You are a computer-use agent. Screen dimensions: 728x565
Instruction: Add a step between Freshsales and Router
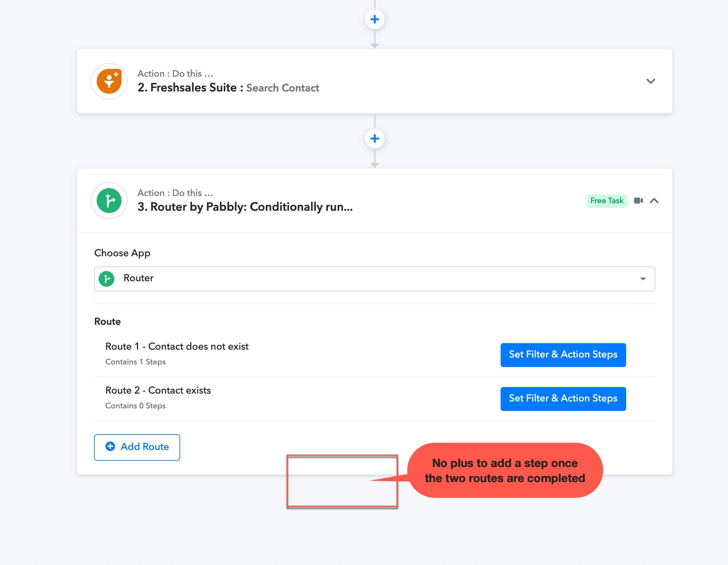tap(375, 139)
